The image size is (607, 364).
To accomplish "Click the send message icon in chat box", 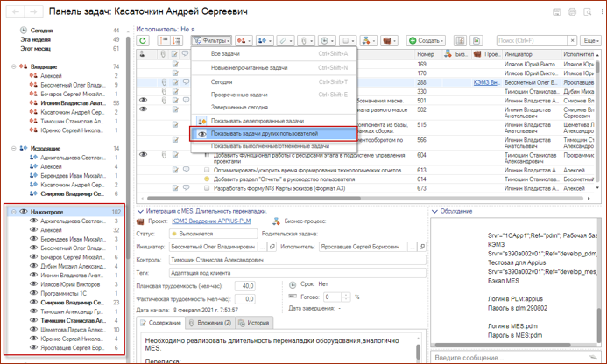I will tap(593, 357).
